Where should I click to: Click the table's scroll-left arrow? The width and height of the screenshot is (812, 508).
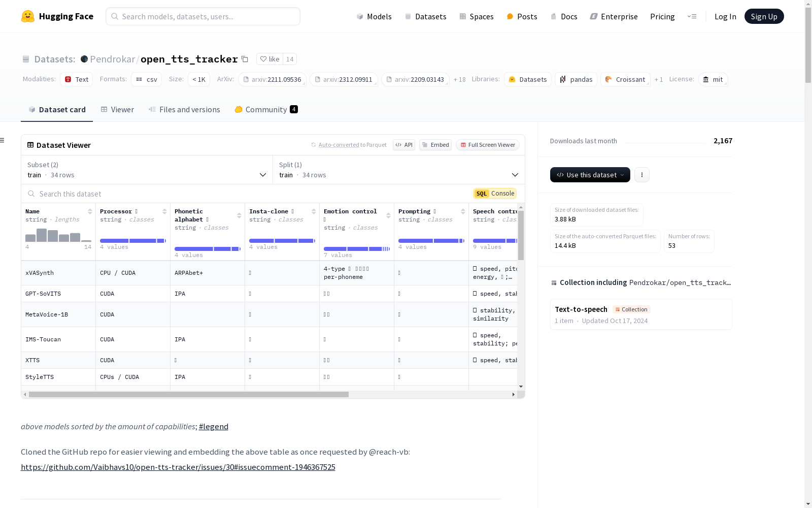25,394
